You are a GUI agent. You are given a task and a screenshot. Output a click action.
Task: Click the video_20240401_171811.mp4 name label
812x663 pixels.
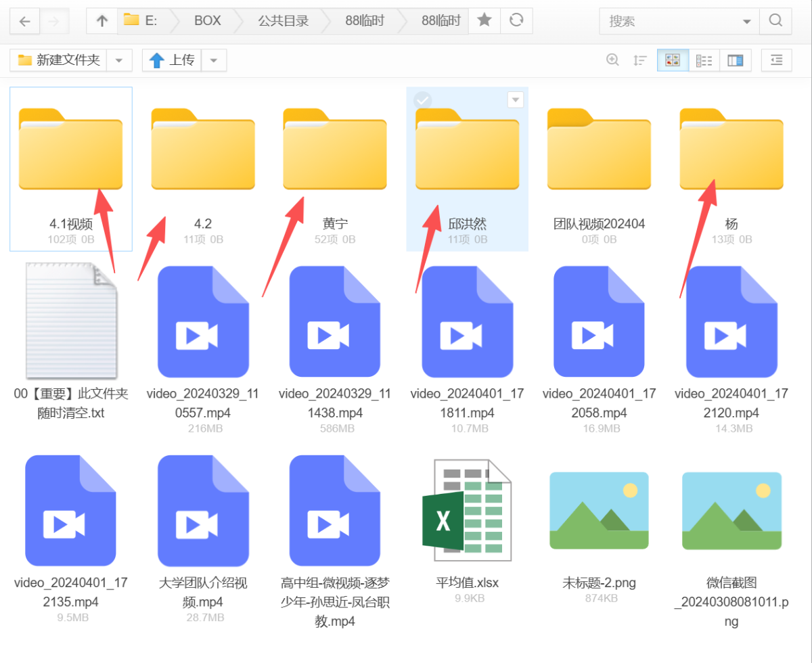pyautogui.click(x=468, y=403)
